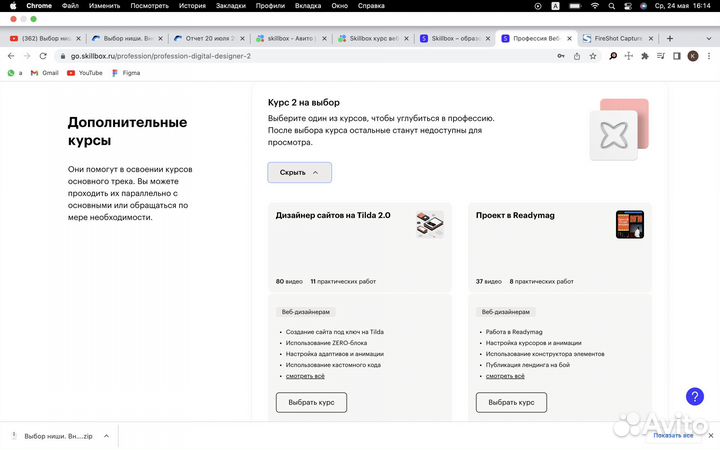Bookmark this page with star icon
The width and height of the screenshot is (720, 450).
tap(593, 56)
